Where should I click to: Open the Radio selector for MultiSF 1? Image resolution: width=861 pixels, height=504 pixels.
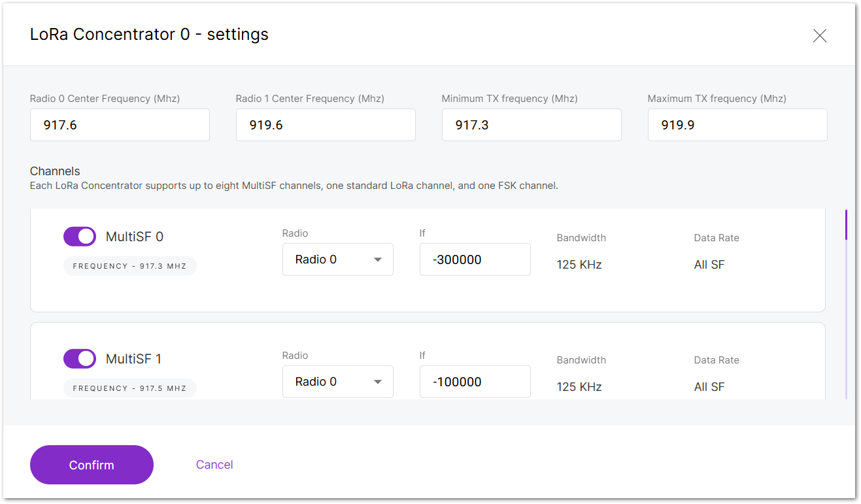[x=337, y=381]
